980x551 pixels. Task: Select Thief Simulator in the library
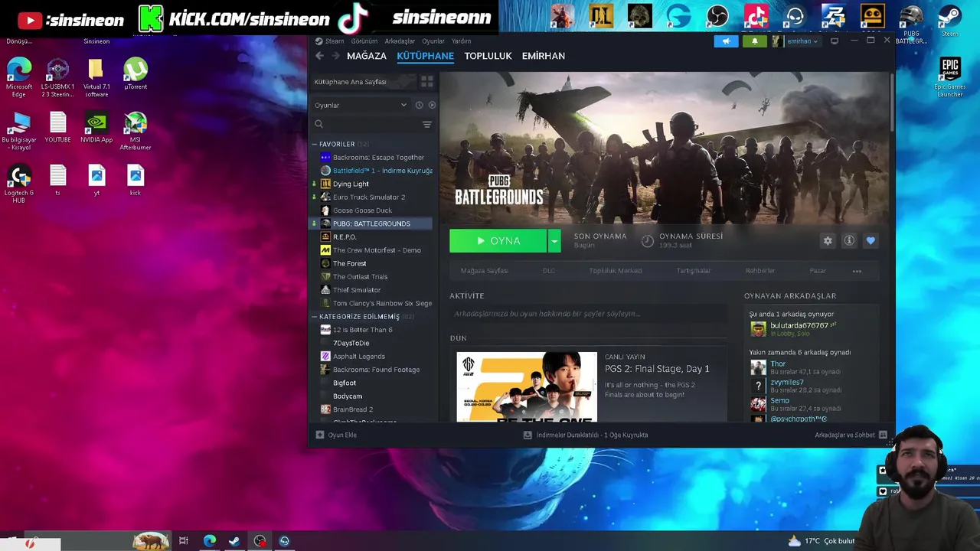coord(357,290)
